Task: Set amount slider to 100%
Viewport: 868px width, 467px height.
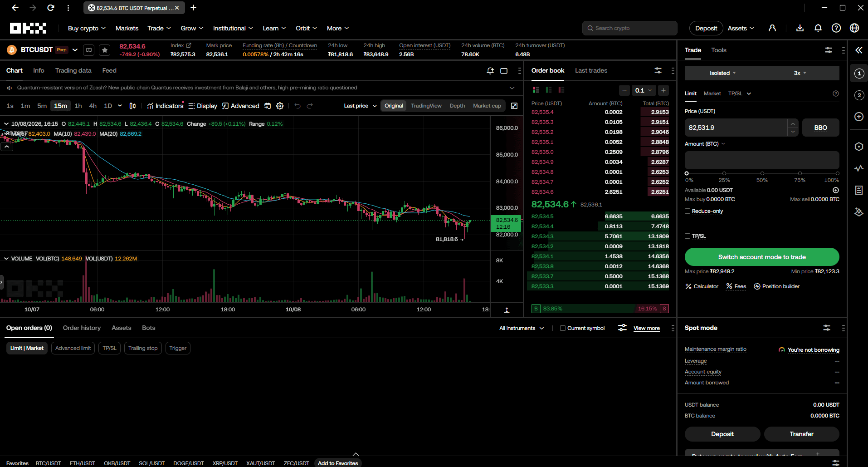Action: click(837, 173)
